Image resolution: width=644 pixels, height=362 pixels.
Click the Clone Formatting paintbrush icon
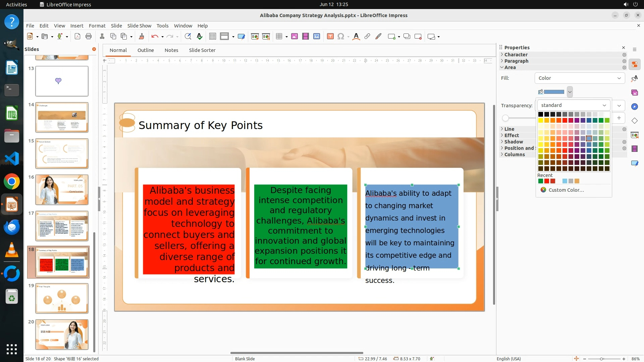point(141,37)
